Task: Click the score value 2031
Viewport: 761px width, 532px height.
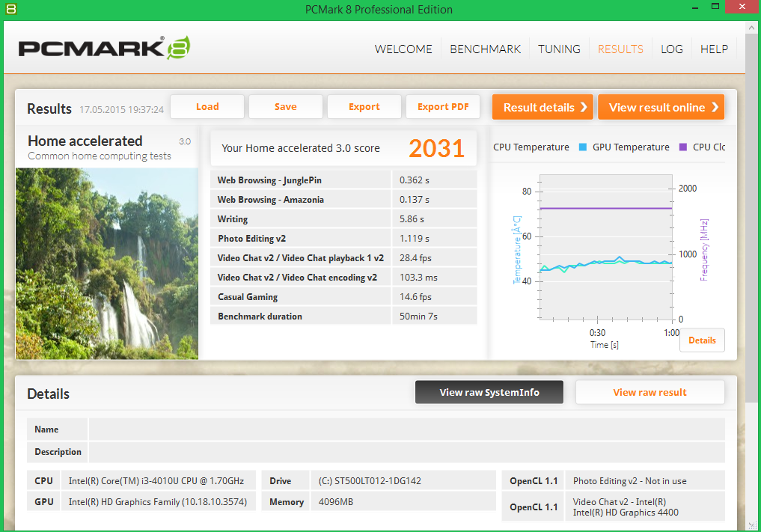Action: click(436, 148)
